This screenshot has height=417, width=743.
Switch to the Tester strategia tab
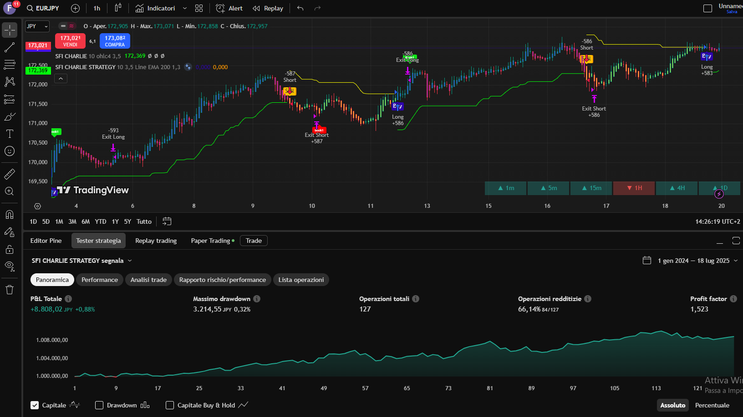[99, 241]
